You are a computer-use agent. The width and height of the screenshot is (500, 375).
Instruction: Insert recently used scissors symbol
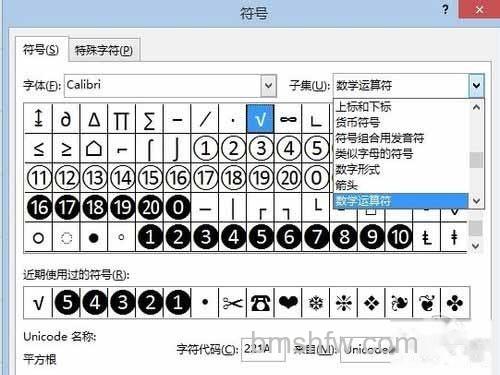[233, 303]
